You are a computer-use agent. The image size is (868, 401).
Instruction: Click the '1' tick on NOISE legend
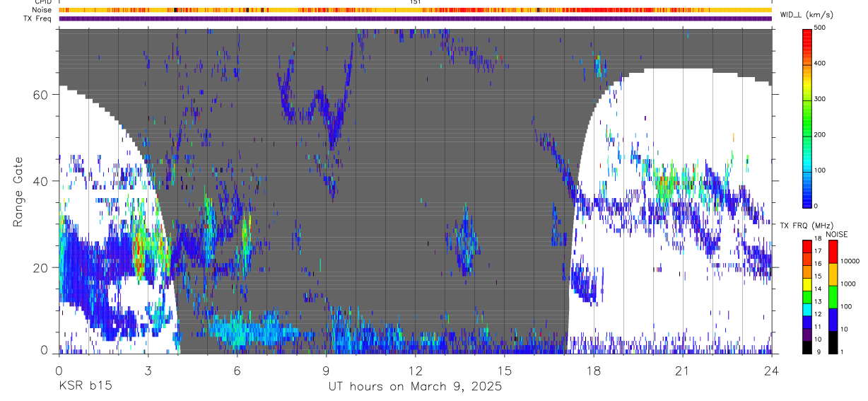(843, 351)
